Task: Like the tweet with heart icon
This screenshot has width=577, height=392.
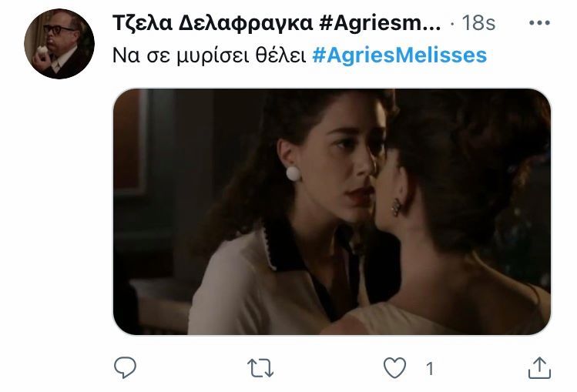Action: tap(394, 367)
